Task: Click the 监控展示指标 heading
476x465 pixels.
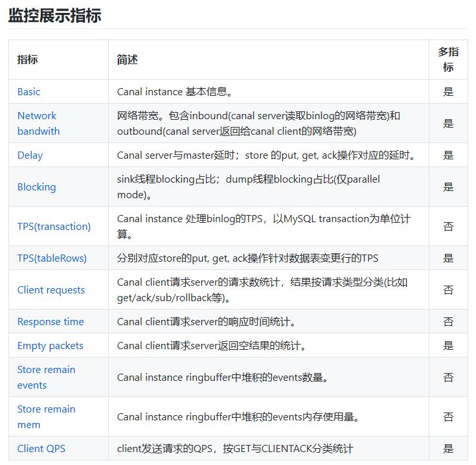Action: [x=54, y=15]
